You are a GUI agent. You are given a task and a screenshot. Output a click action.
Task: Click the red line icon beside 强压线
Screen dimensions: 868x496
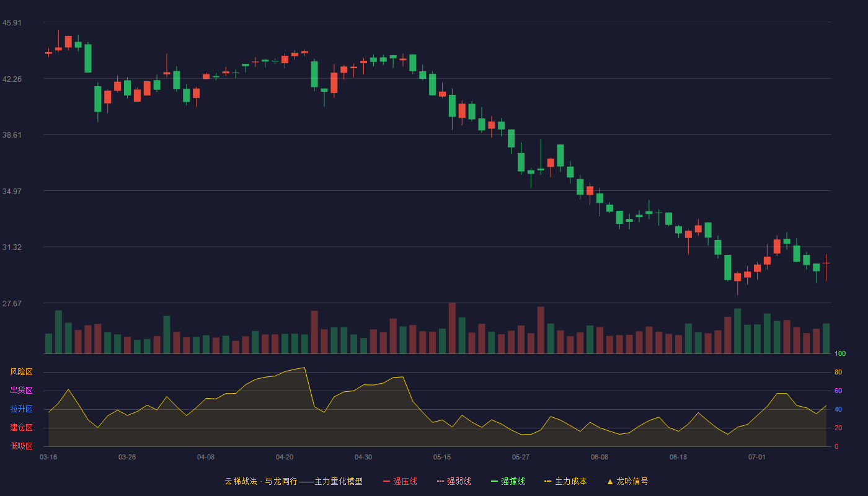click(387, 481)
